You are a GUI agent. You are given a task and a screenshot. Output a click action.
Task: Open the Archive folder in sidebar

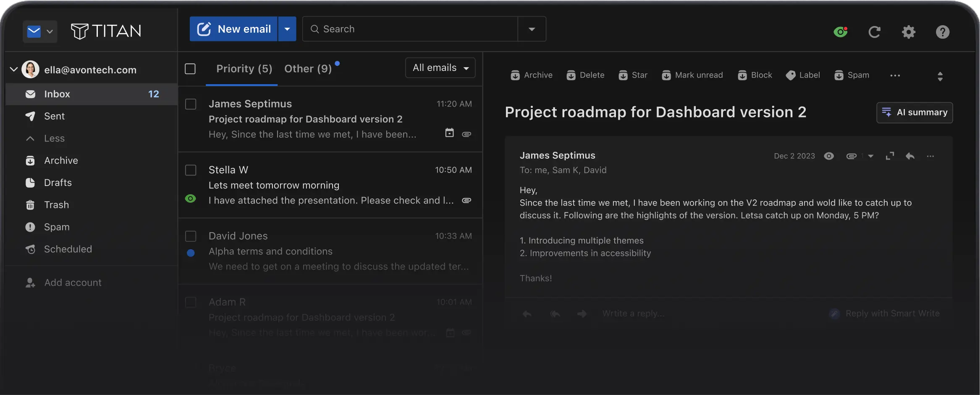[92, 161]
